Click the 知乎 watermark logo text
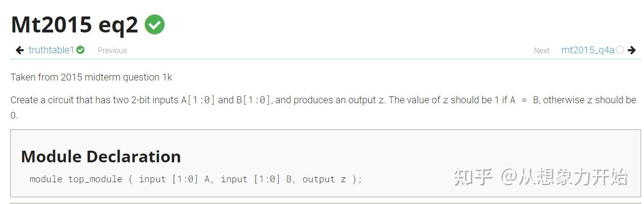 (x=473, y=177)
